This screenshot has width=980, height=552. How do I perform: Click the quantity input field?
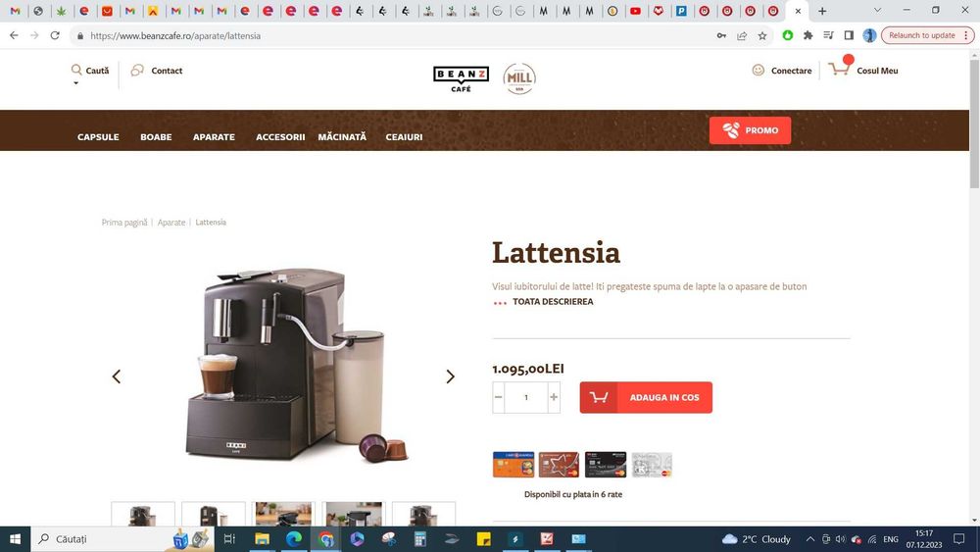coord(526,397)
